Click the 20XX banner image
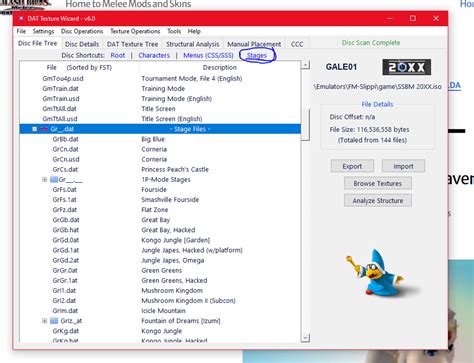 [406, 67]
